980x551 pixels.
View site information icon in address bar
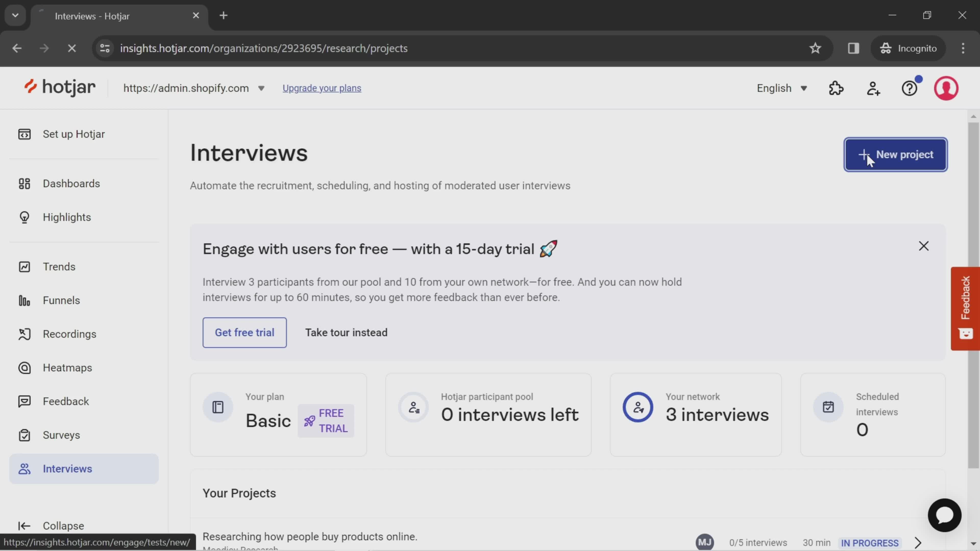click(105, 48)
